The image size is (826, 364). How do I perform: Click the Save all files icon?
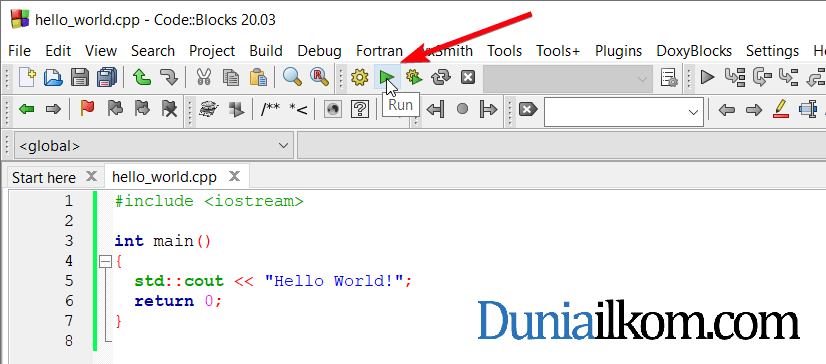click(107, 77)
